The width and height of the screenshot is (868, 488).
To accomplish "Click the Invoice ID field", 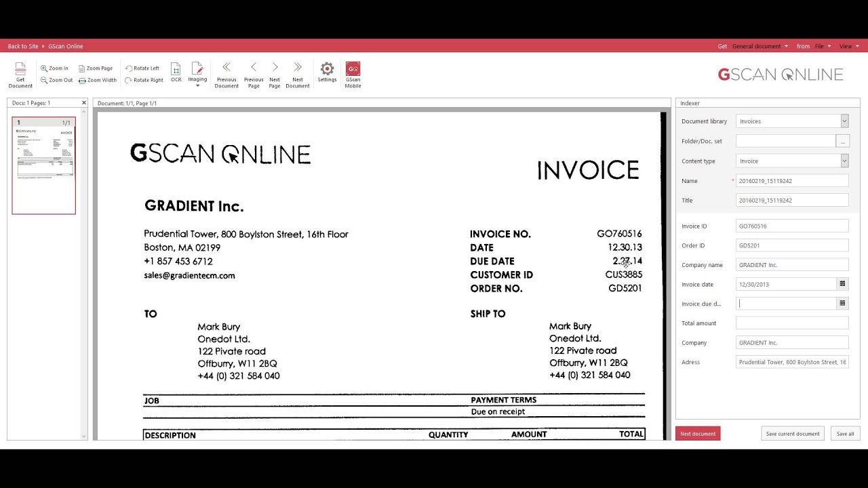I will (792, 226).
